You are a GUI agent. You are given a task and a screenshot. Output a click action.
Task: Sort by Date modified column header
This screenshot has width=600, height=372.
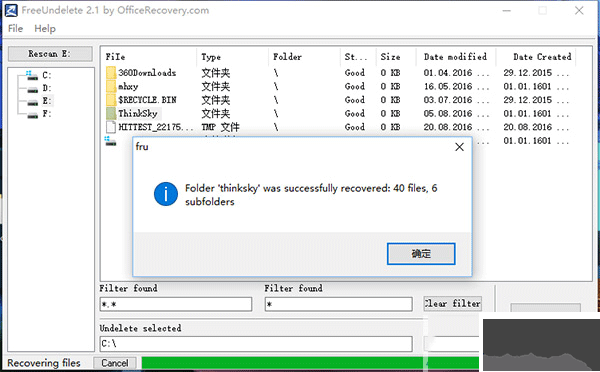[x=457, y=57]
